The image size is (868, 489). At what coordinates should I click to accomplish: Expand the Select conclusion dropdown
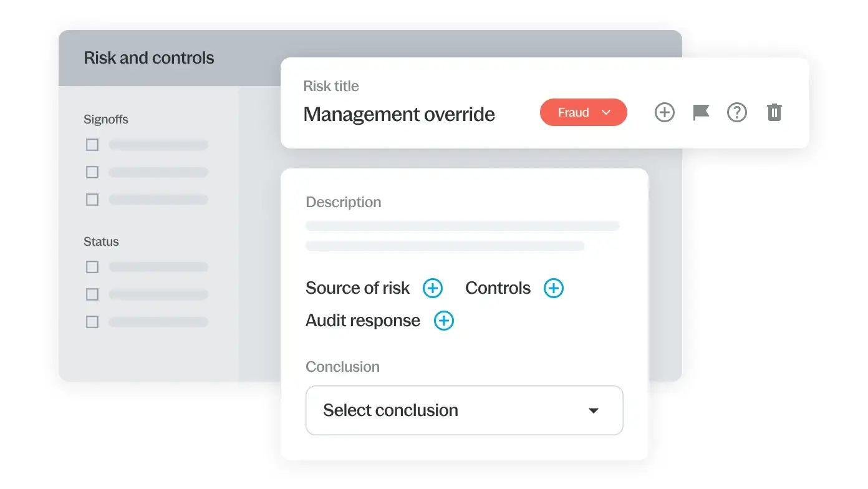tap(464, 410)
